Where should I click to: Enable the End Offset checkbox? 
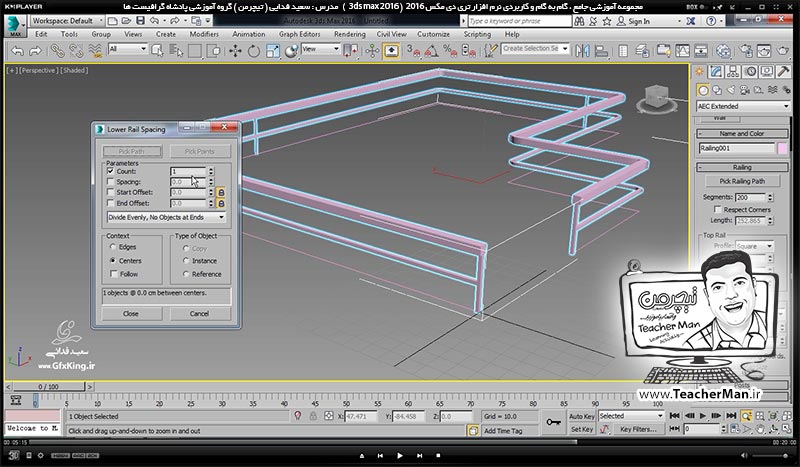point(111,203)
